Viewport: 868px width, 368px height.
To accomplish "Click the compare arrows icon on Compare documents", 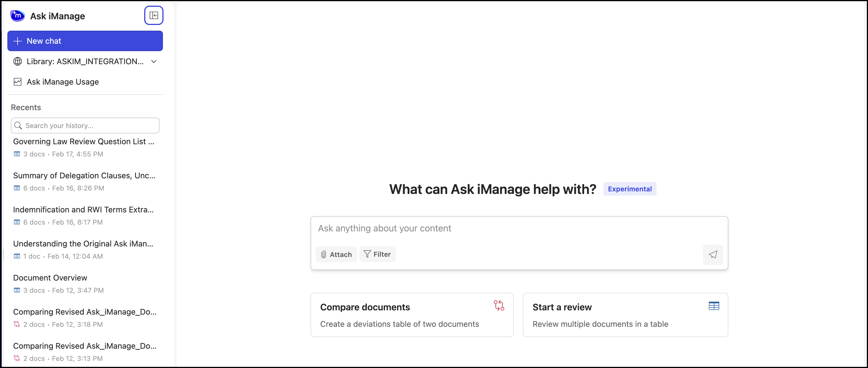I will click(499, 305).
